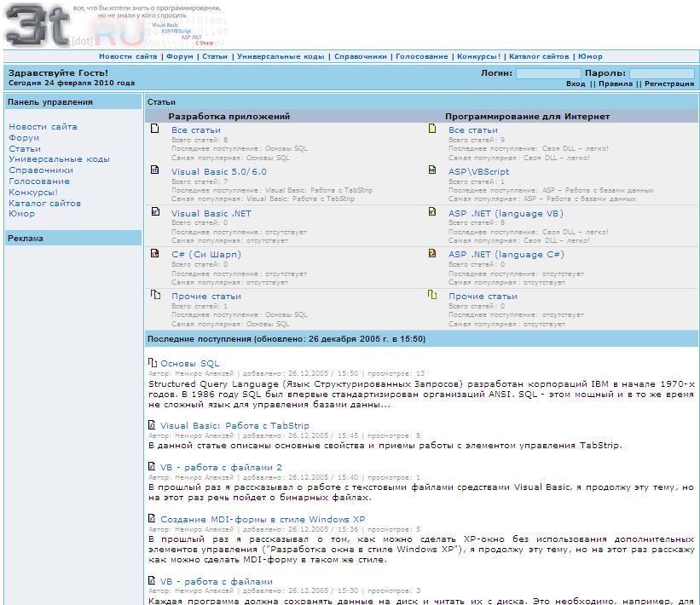Click the icon next to 'Visual Basic: Работа с TabStrip'

coord(152,424)
